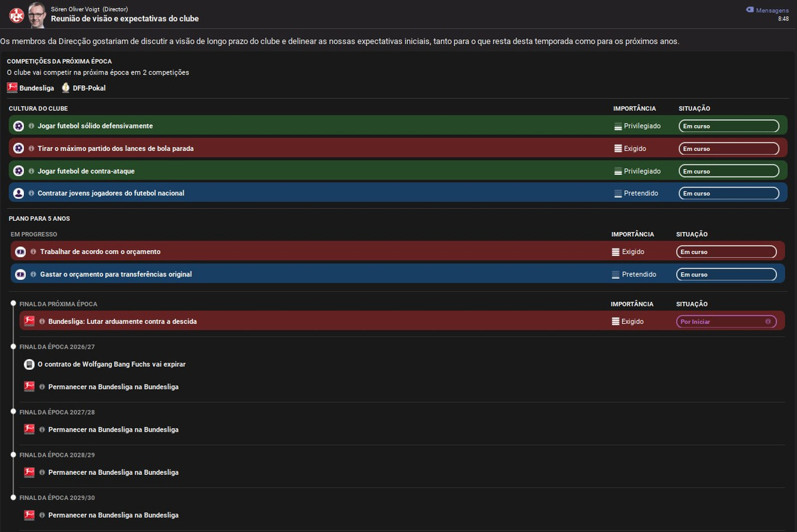The width and height of the screenshot is (797, 532).
Task: Click info icon for 'Lutar arduamente contra a descida'
Action: coord(42,321)
